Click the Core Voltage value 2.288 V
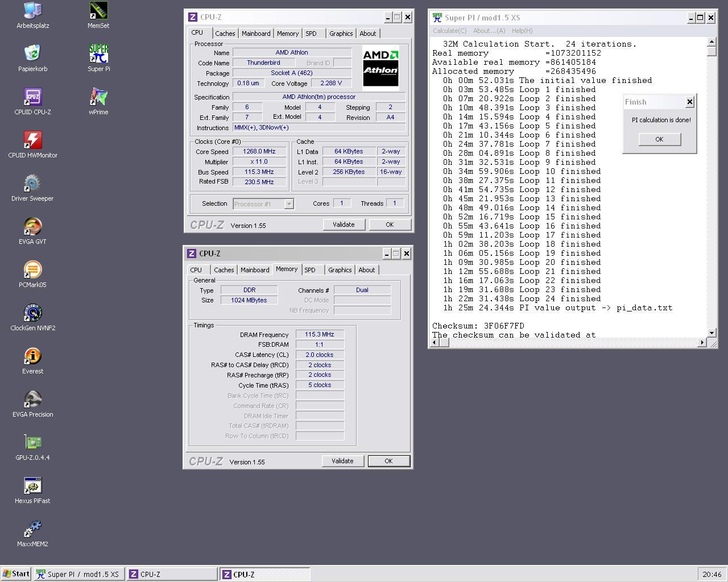Screen dimensions: 728x582 331,83
